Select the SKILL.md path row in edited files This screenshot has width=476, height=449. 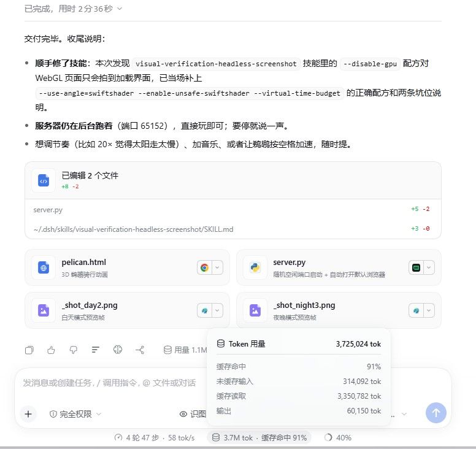[233, 229]
